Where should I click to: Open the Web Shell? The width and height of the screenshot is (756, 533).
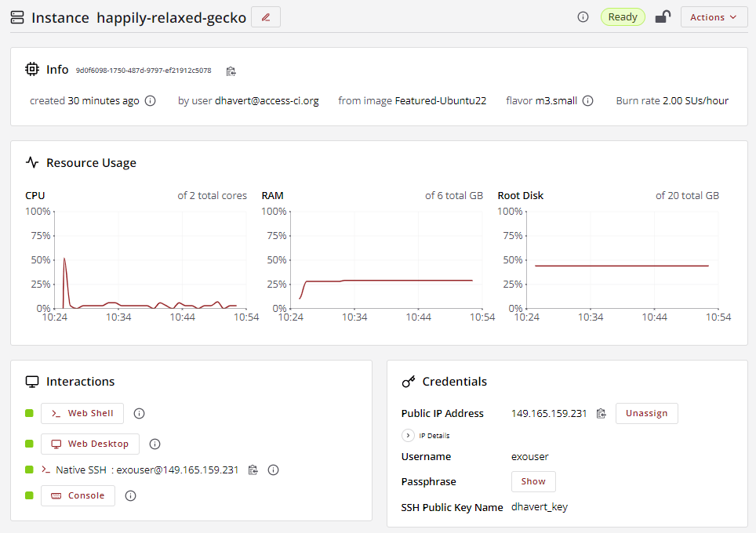82,414
